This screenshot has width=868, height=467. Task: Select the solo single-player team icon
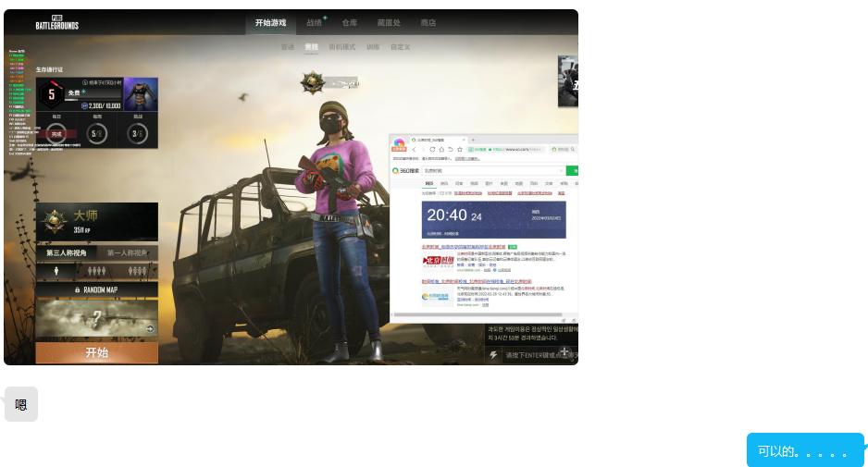click(56, 271)
